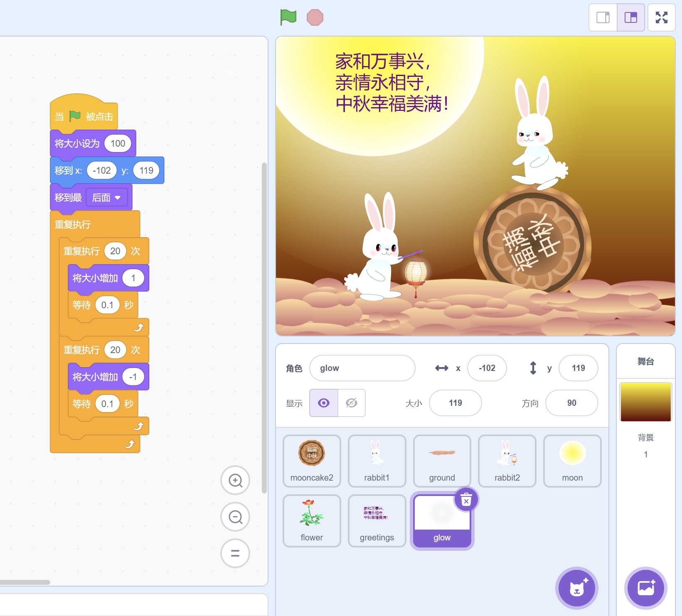Switch to the small stage layout
Viewport: 682px width, 616px height.
coord(603,17)
